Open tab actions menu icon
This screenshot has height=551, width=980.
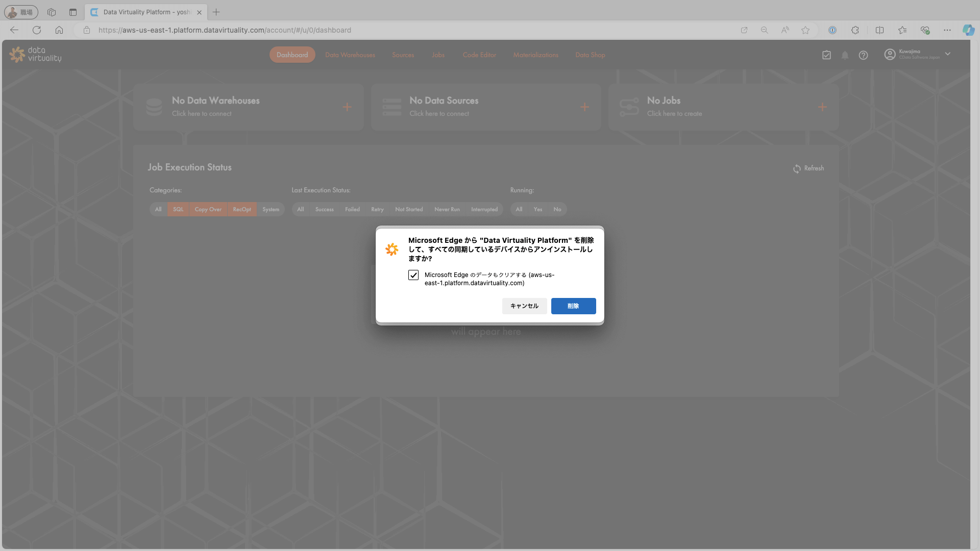point(73,12)
